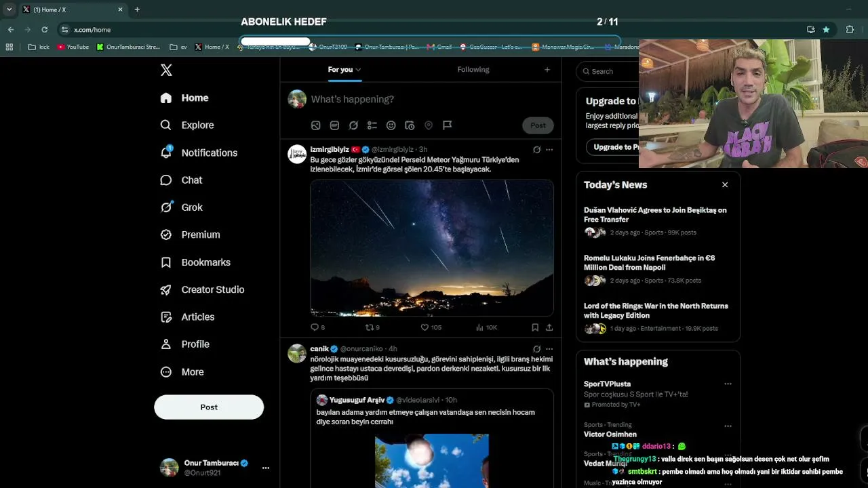
Task: Expand the For you timeline chevron
Action: [x=358, y=70]
